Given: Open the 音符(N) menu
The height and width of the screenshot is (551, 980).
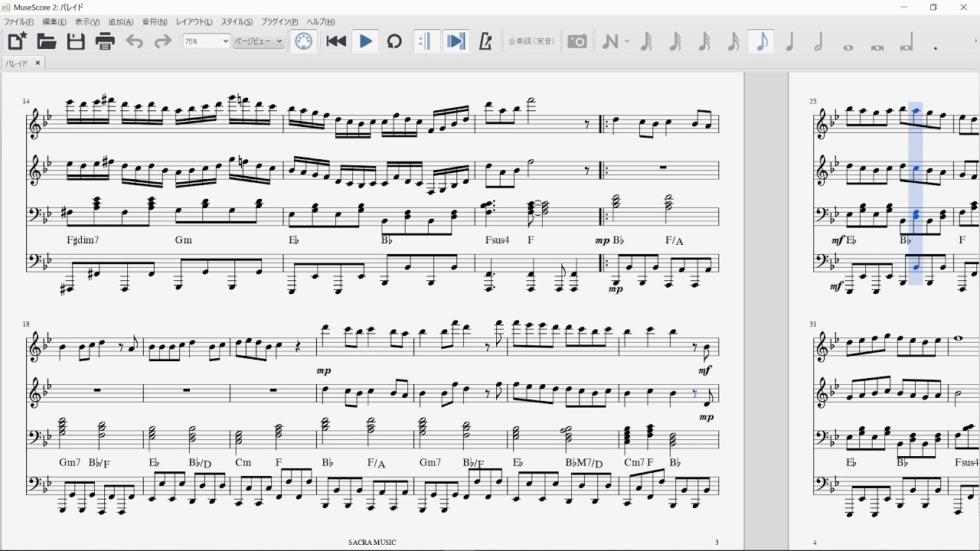Looking at the screenshot, I should click(x=155, y=22).
